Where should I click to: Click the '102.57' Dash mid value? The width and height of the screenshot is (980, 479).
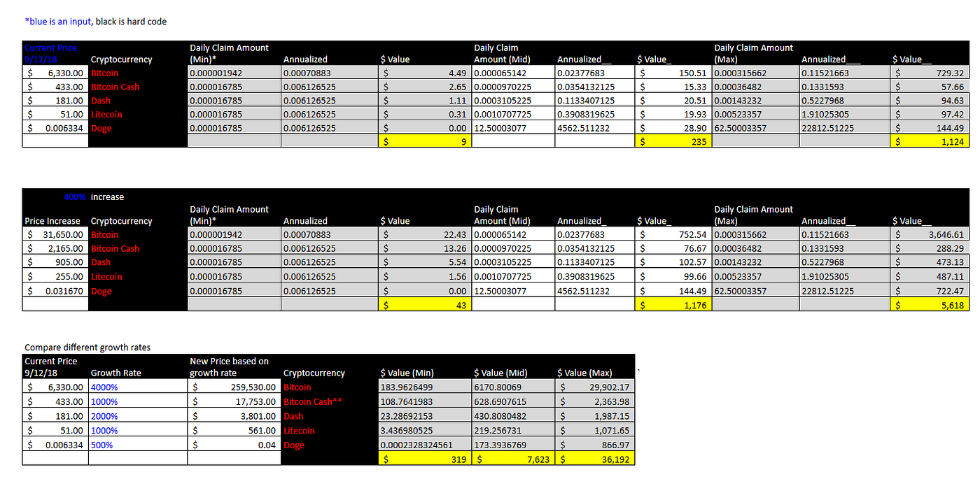[x=673, y=262]
